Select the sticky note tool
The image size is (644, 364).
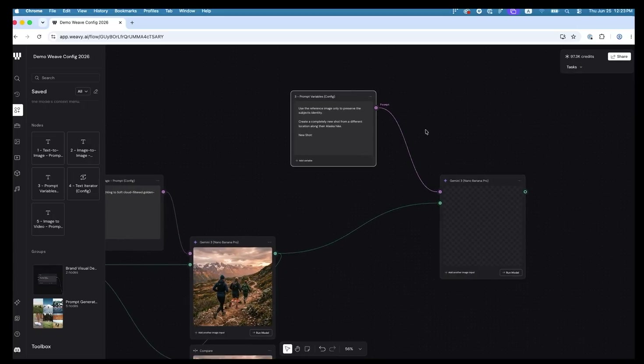[x=307, y=349]
